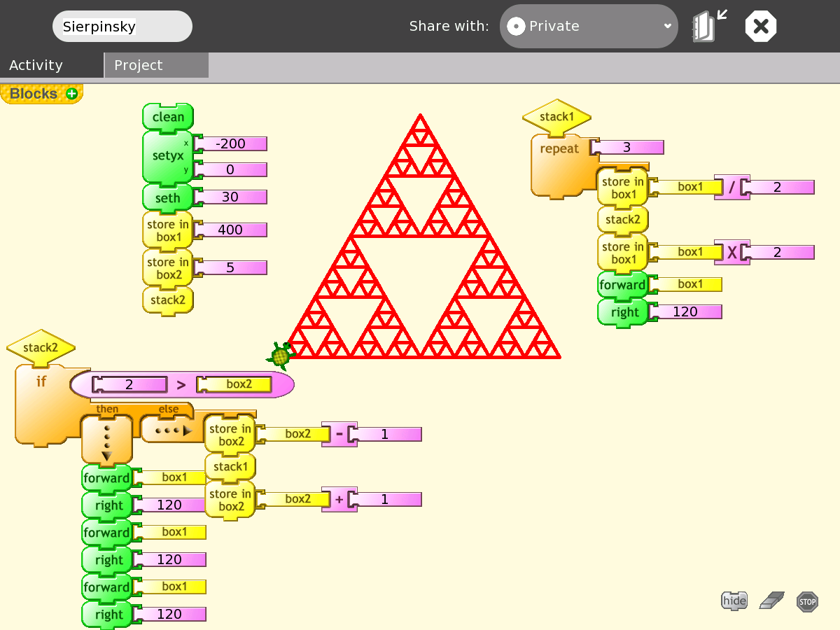Screen dimensions: 840x630
Task: Click the stop octagon icon in the top bar
Action: tap(761, 27)
